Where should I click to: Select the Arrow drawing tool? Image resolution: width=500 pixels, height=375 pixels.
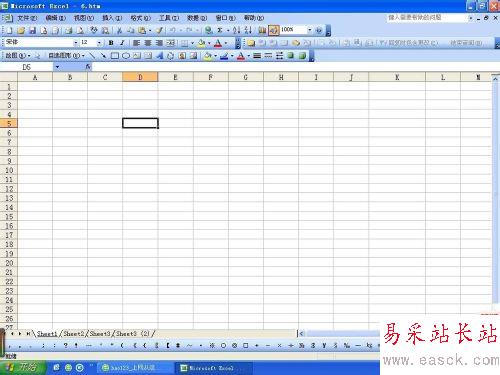click(103, 56)
